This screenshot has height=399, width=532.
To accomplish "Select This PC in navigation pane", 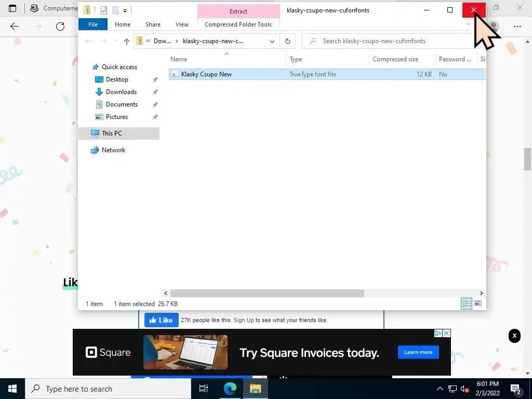I will pyautogui.click(x=112, y=134).
